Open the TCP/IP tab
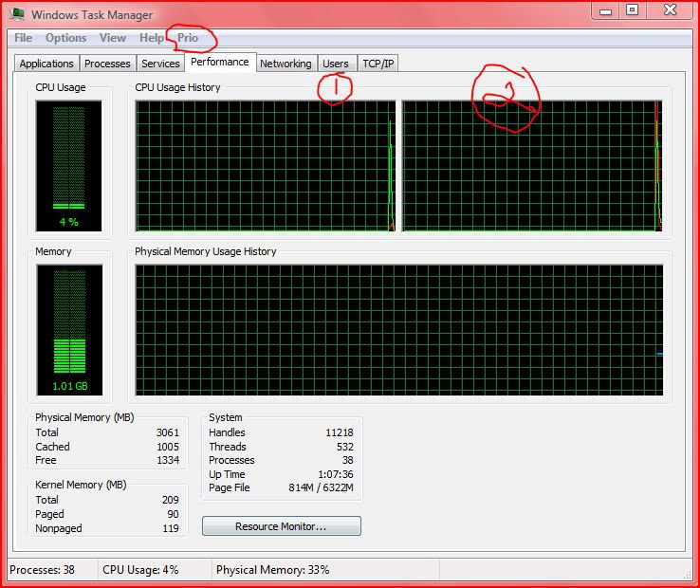 (x=378, y=64)
